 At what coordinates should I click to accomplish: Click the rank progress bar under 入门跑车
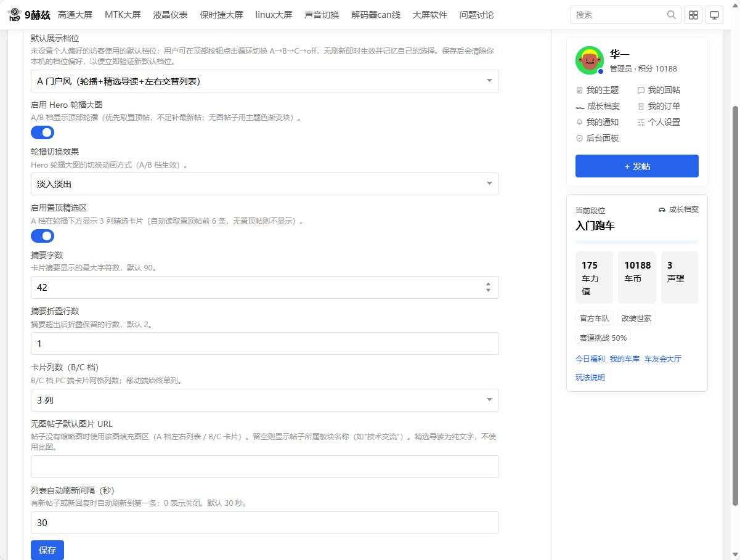(x=637, y=242)
